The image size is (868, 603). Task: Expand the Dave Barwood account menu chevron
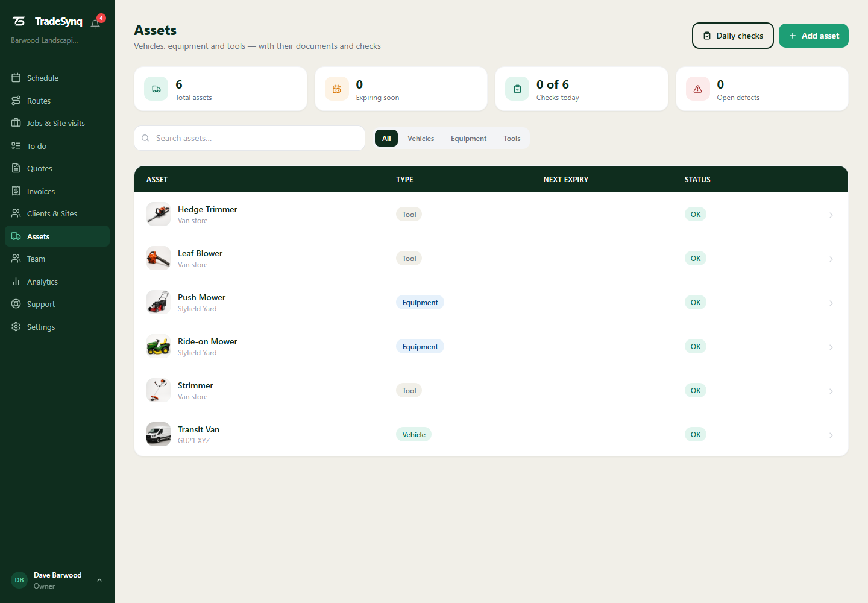coord(99,580)
